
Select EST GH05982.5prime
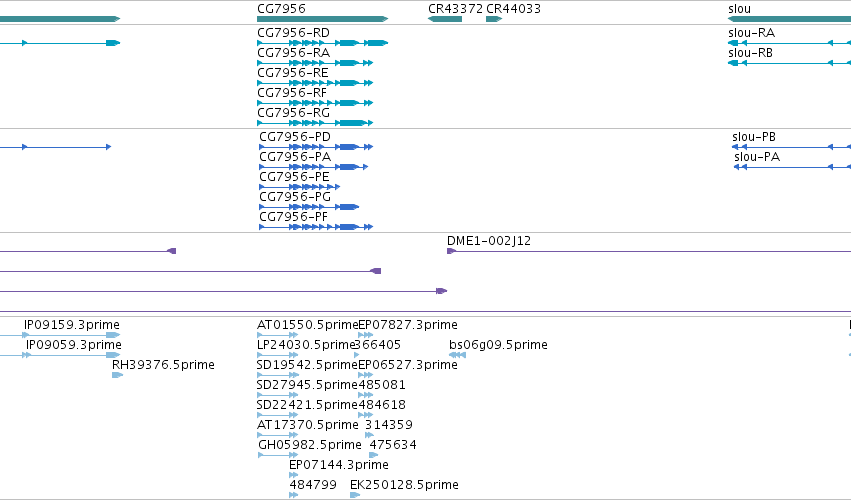pyautogui.click(x=310, y=445)
